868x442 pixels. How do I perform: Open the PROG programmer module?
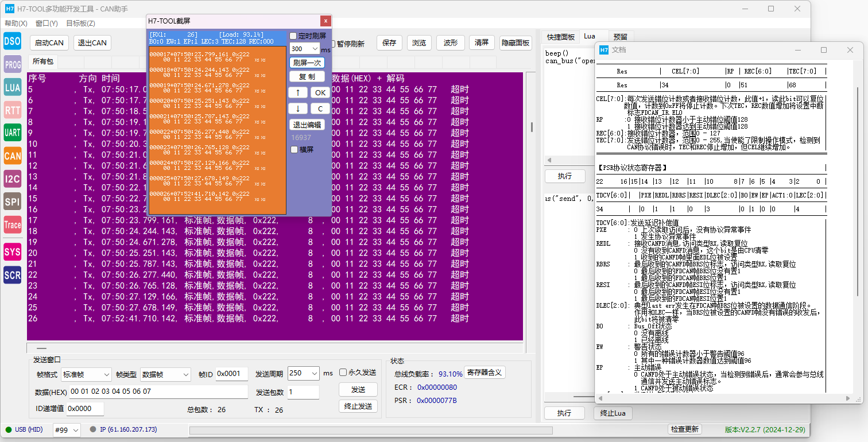[13, 65]
